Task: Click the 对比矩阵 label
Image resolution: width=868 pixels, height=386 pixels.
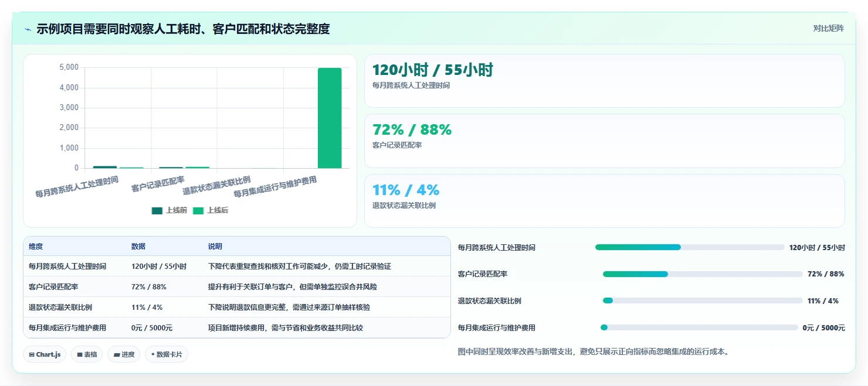Action: (829, 28)
